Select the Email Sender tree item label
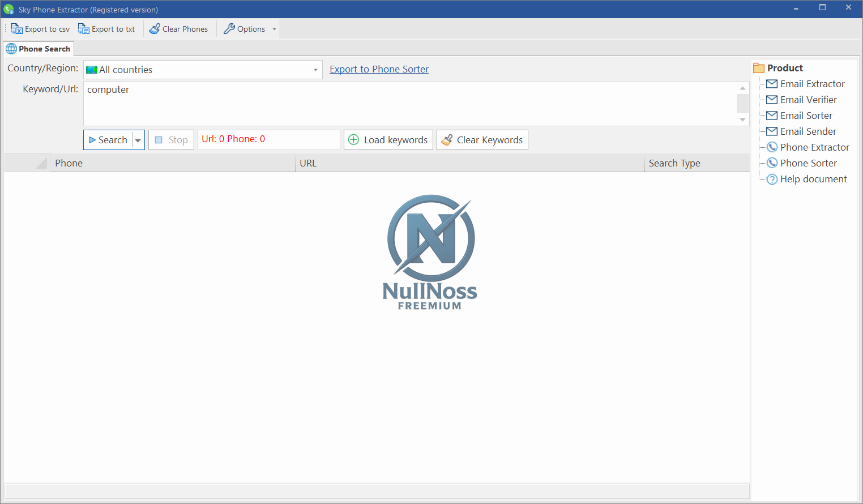The height and width of the screenshot is (504, 863). point(808,131)
